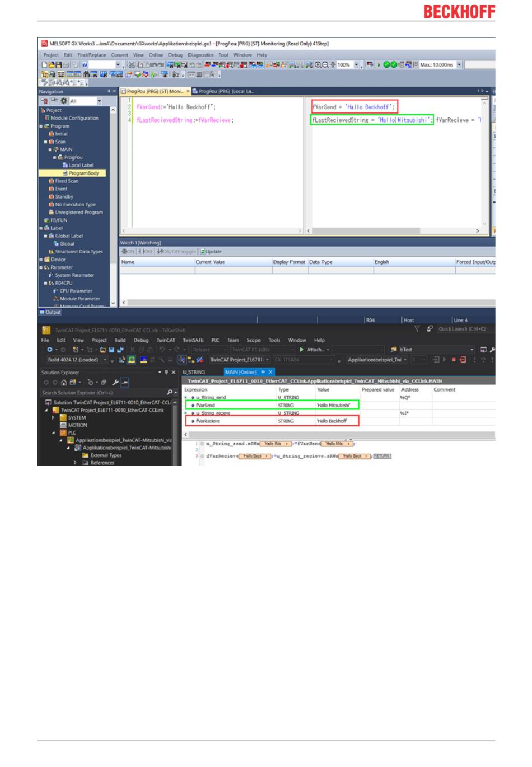
Task: Click the Solution Explorer home icon
Action: [64, 382]
